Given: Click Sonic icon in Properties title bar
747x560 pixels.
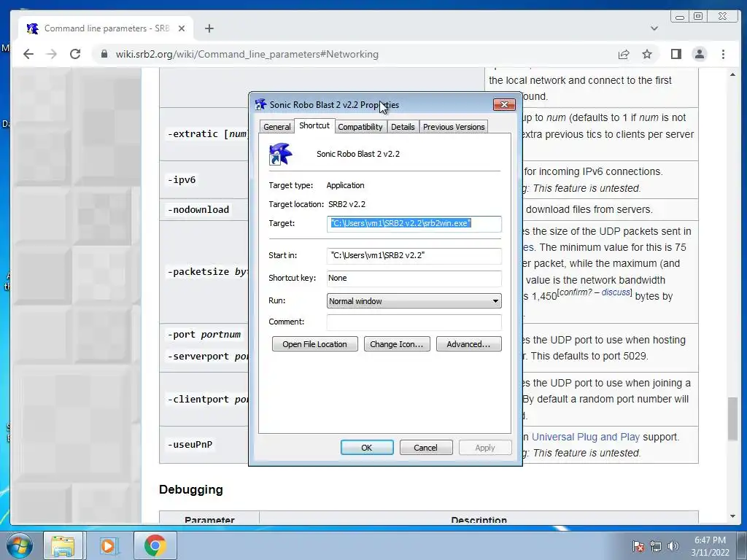Looking at the screenshot, I should pos(260,104).
